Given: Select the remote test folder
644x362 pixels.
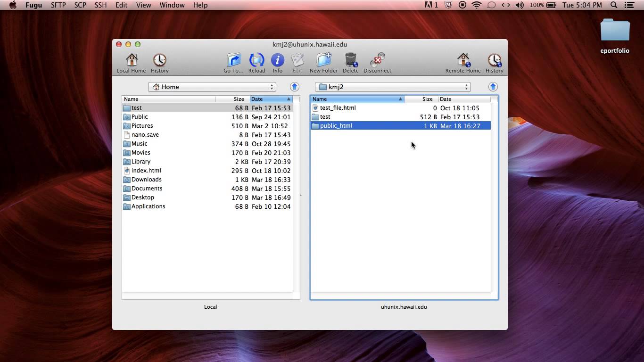Looking at the screenshot, I should pyautogui.click(x=401, y=117).
